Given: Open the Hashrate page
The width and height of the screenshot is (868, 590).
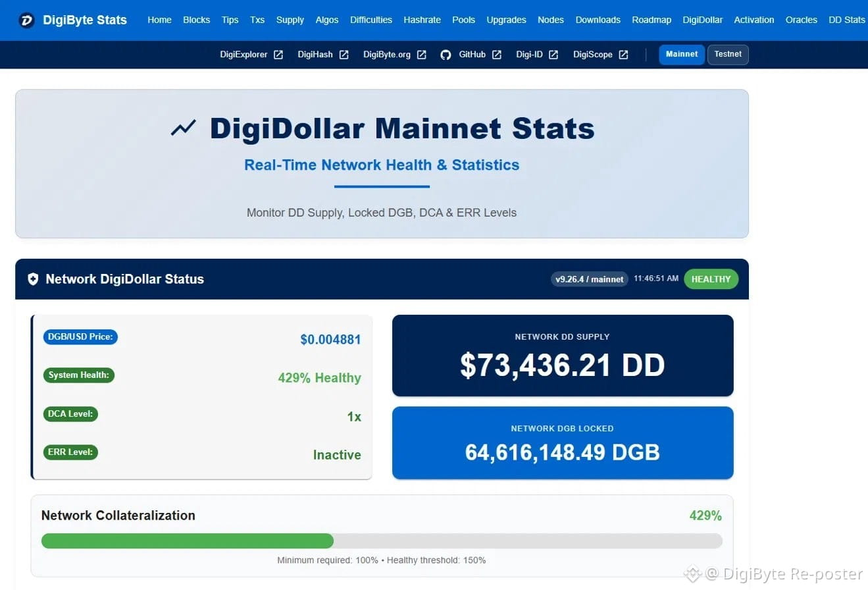Looking at the screenshot, I should (422, 20).
